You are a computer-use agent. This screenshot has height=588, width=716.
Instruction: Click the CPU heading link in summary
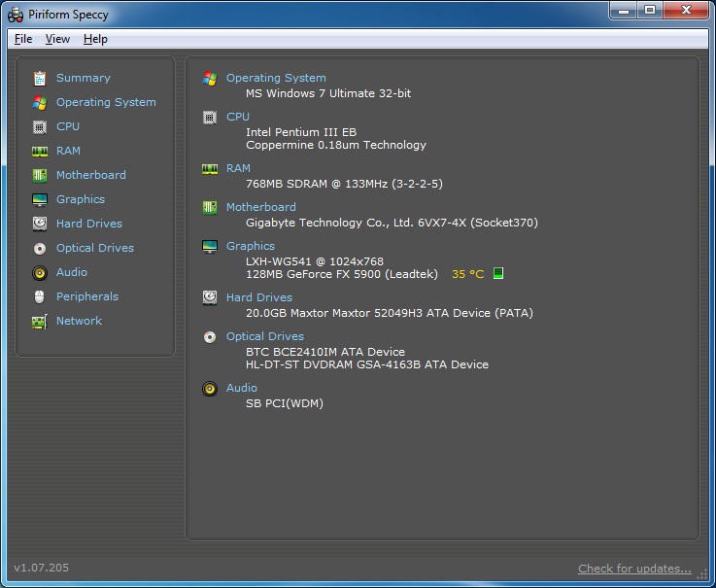[x=238, y=117]
